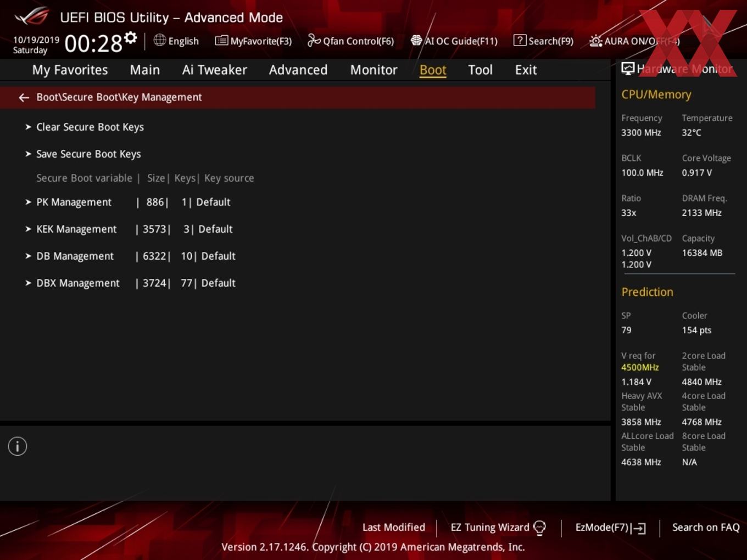Click the AURA light bulb icon

pos(595,41)
